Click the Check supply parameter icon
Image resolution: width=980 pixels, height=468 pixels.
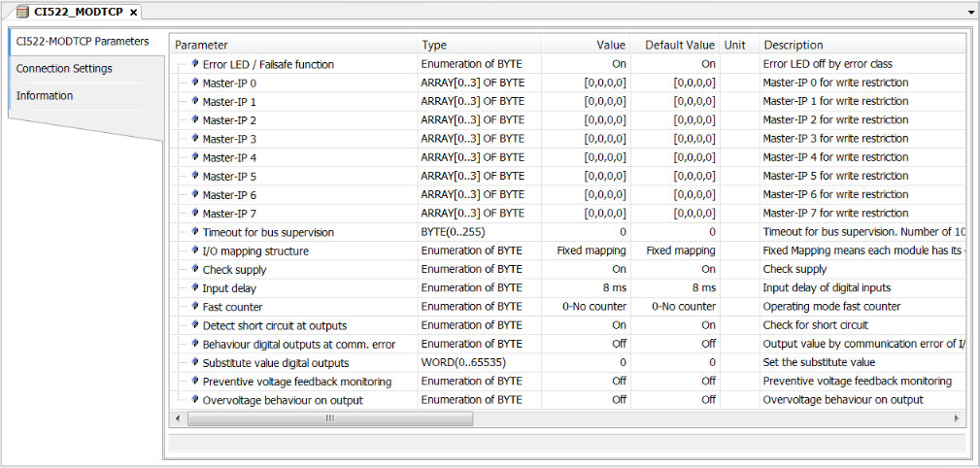pyautogui.click(x=194, y=270)
